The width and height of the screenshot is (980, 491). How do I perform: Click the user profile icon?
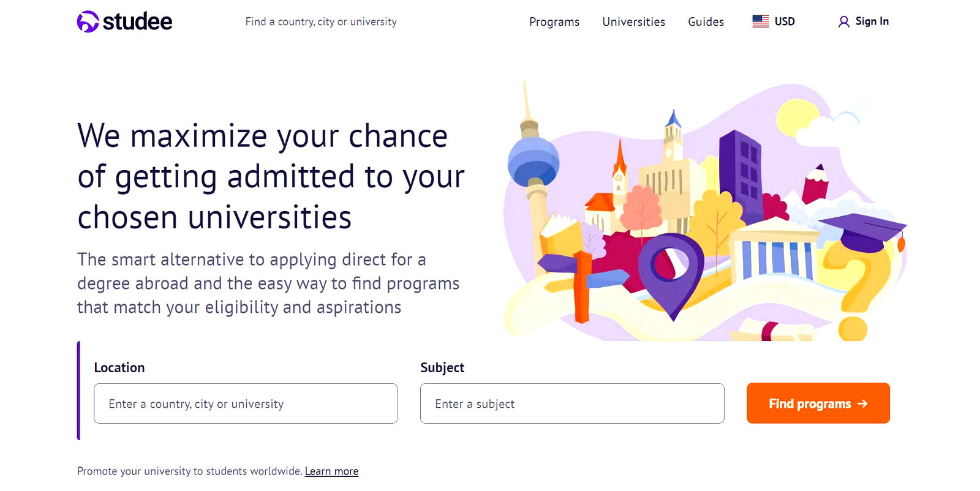pyautogui.click(x=844, y=22)
